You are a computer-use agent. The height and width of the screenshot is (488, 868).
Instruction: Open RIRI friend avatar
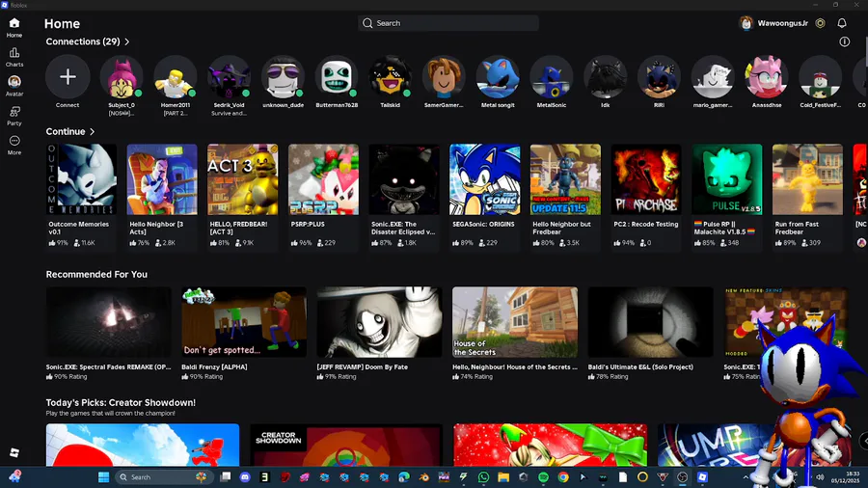[x=659, y=77]
